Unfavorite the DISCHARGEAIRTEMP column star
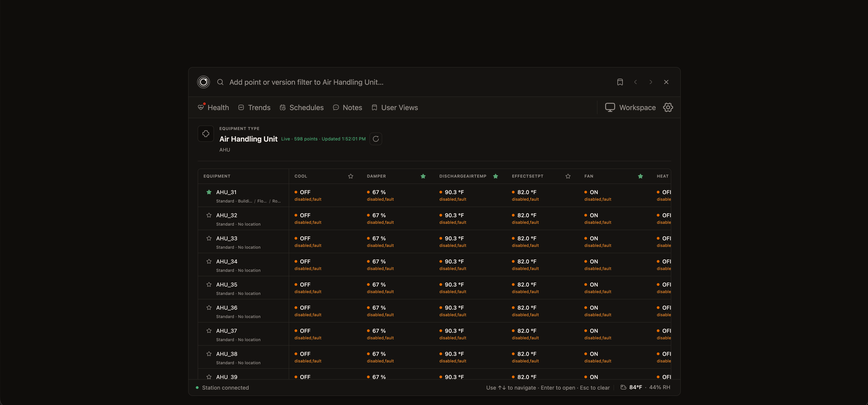 tap(496, 176)
